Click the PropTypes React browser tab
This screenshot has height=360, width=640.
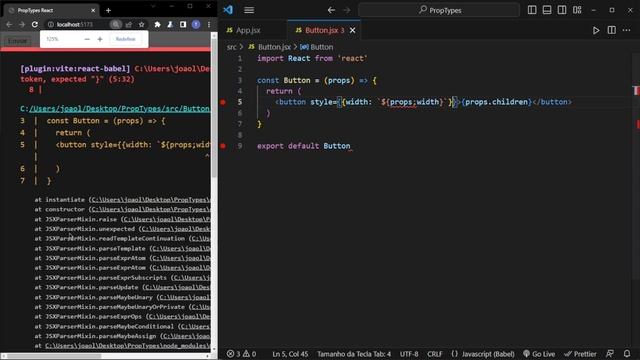pyautogui.click(x=50, y=10)
